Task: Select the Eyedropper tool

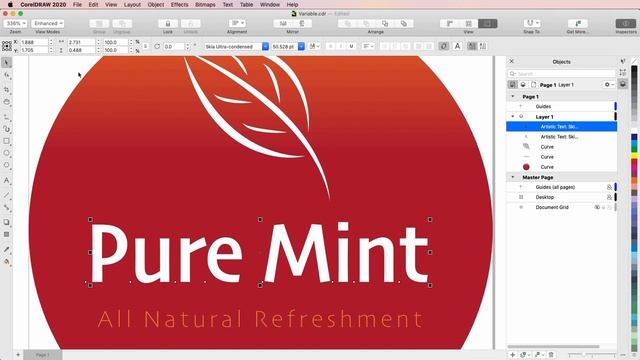Action: [6, 249]
